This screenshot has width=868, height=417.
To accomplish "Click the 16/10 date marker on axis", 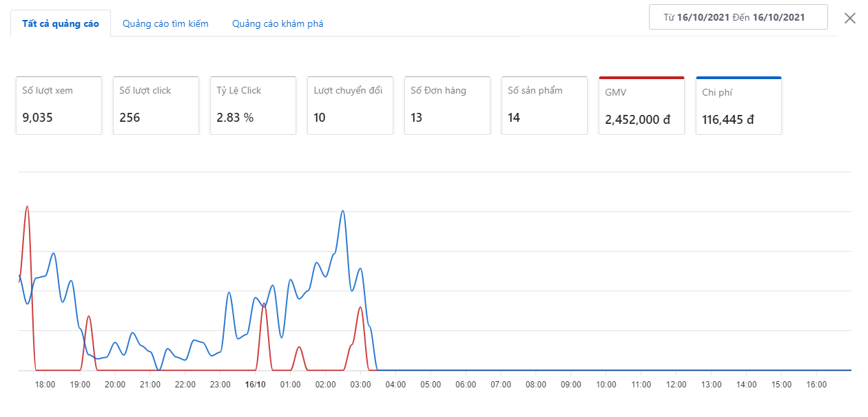I will [x=255, y=385].
